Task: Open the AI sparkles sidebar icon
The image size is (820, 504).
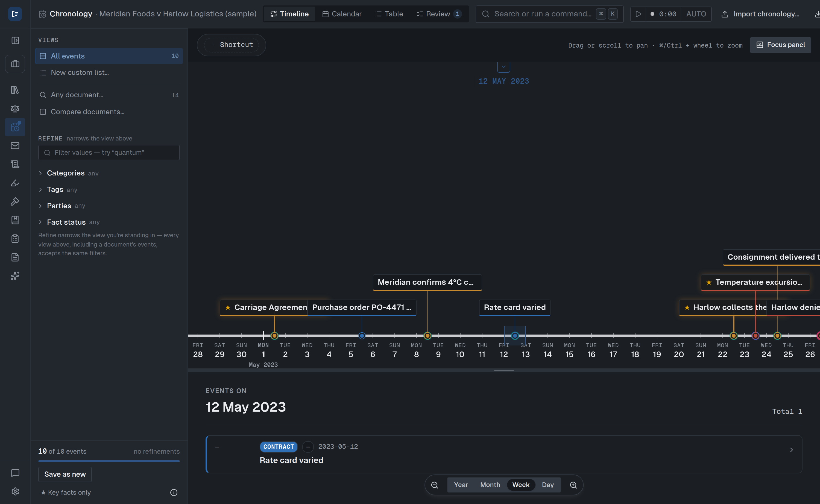Action: [15, 276]
